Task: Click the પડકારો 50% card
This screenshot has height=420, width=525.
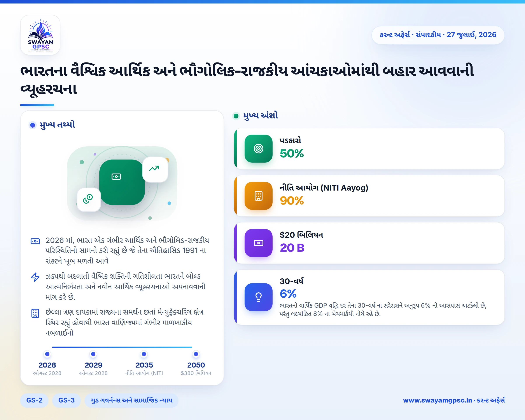Action: click(369, 149)
